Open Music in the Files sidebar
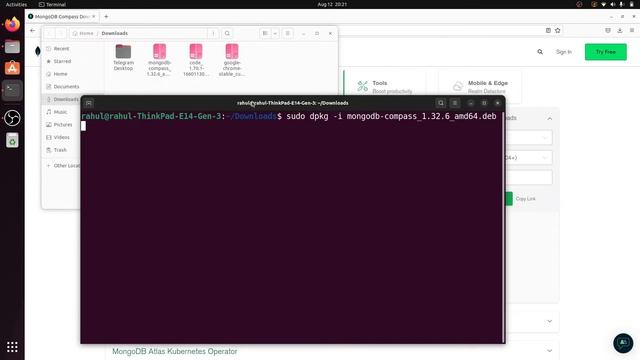The height and width of the screenshot is (360, 640). 60,112
